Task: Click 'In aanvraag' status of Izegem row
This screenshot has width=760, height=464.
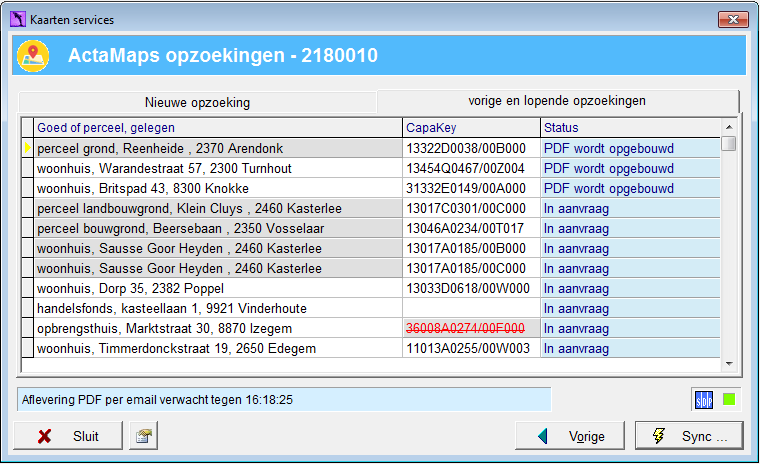Action: pos(631,328)
